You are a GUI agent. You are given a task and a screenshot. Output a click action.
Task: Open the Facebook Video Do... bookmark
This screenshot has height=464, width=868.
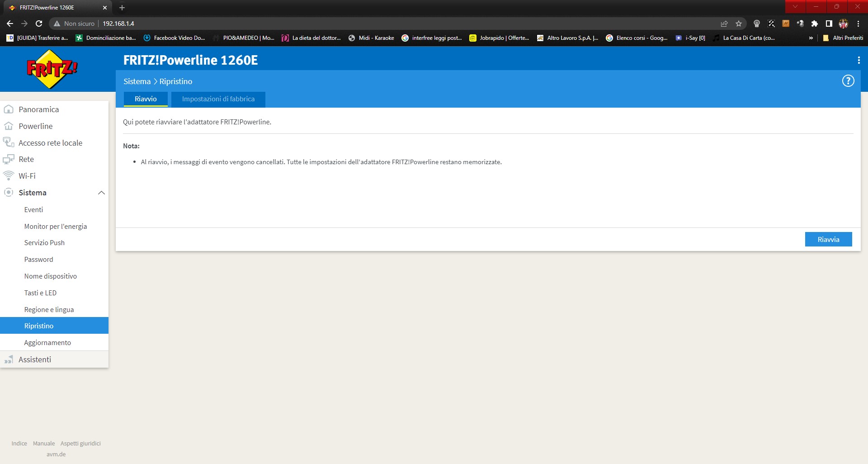click(x=174, y=38)
